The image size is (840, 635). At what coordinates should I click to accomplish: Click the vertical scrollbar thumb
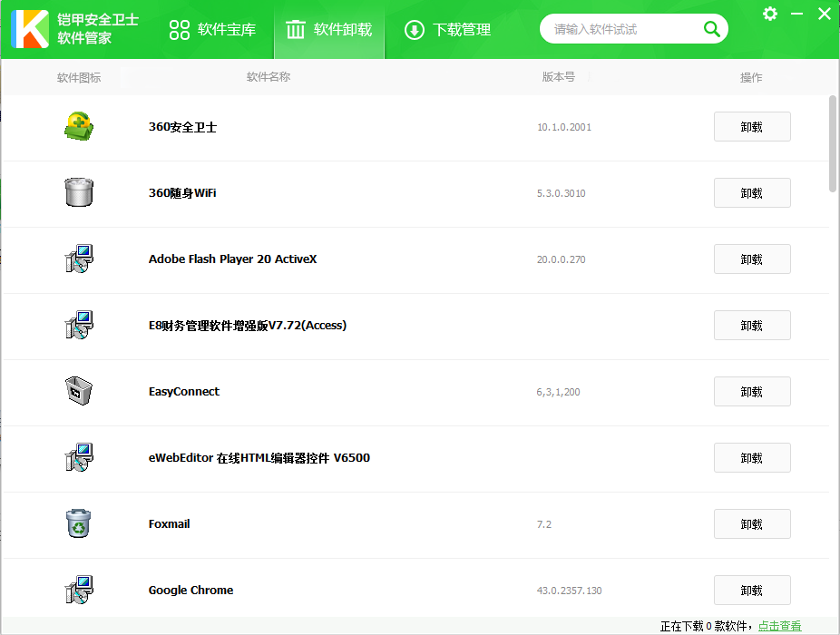(x=833, y=142)
